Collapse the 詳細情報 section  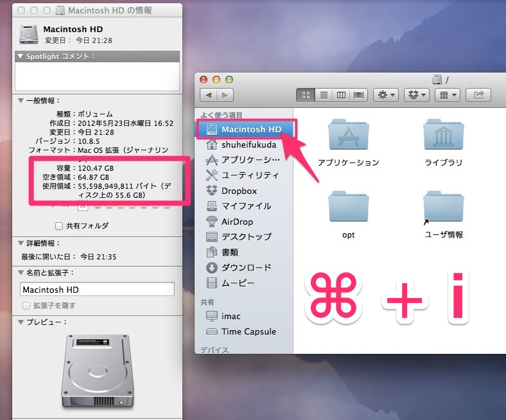pos(21,243)
